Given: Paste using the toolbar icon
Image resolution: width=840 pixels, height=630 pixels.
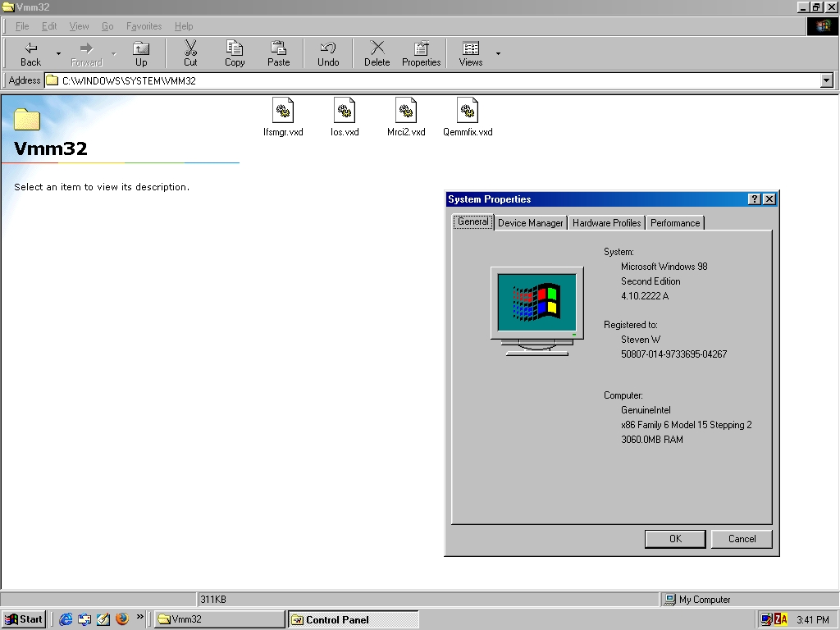Looking at the screenshot, I should tap(278, 53).
